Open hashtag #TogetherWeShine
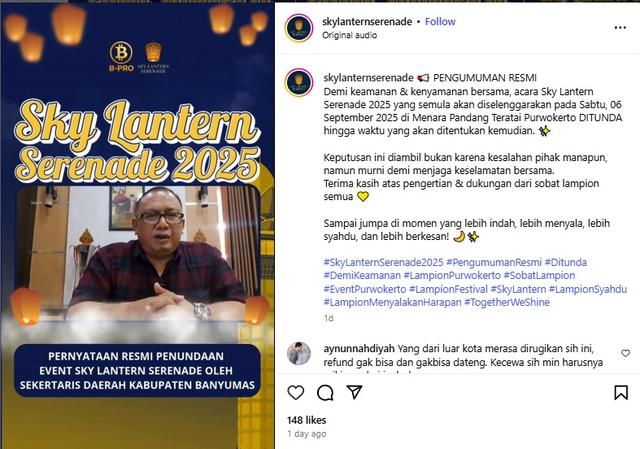The height and width of the screenshot is (449, 640). coord(507,302)
